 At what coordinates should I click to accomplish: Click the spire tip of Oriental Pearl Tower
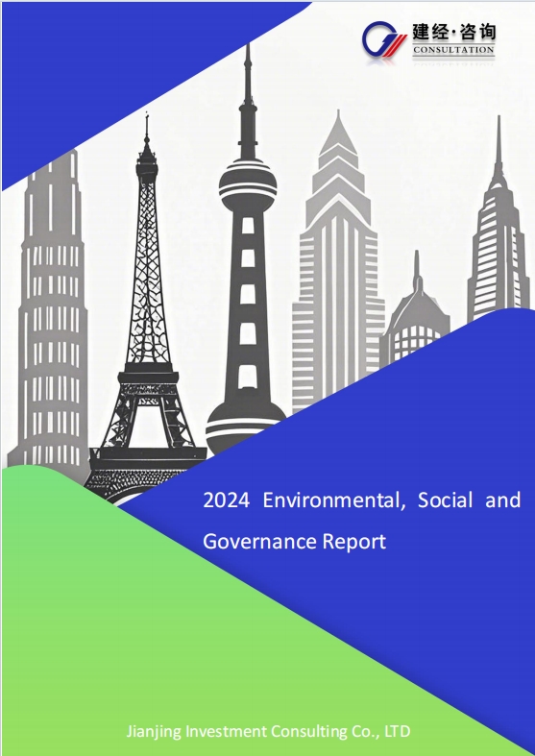point(248,72)
